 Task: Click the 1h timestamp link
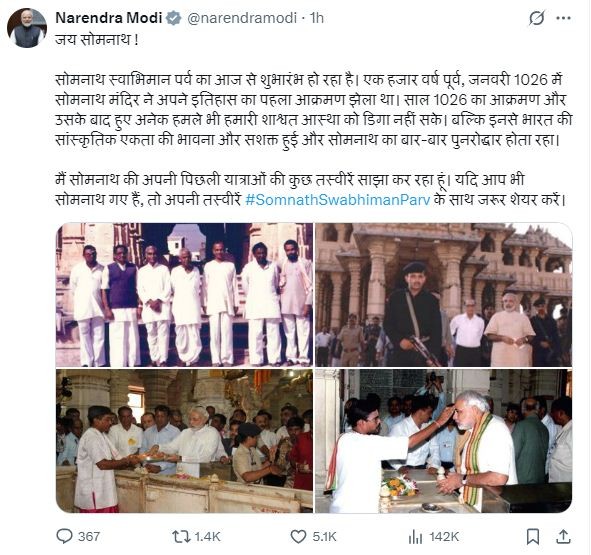(317, 18)
